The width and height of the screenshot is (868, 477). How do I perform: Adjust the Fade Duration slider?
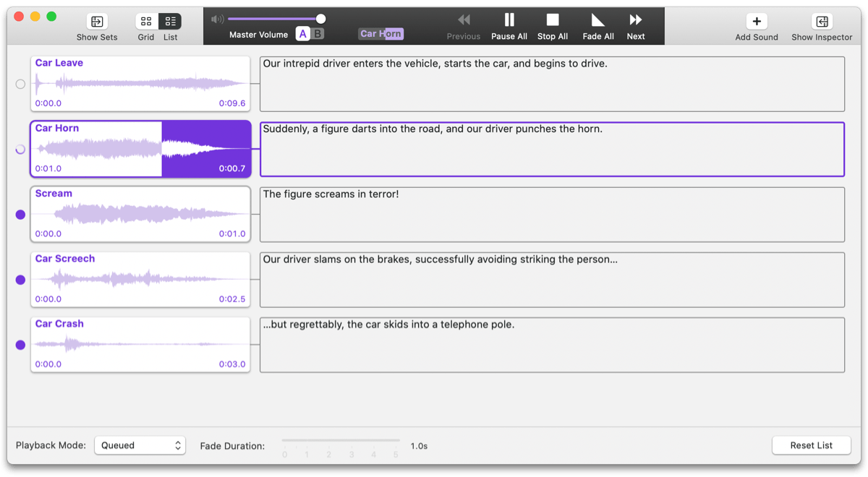click(341, 440)
